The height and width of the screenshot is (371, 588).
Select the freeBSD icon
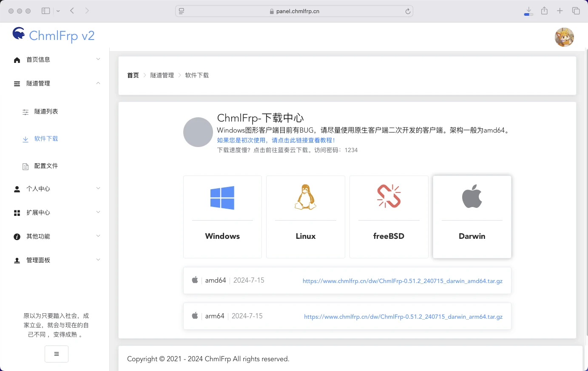pyautogui.click(x=388, y=196)
